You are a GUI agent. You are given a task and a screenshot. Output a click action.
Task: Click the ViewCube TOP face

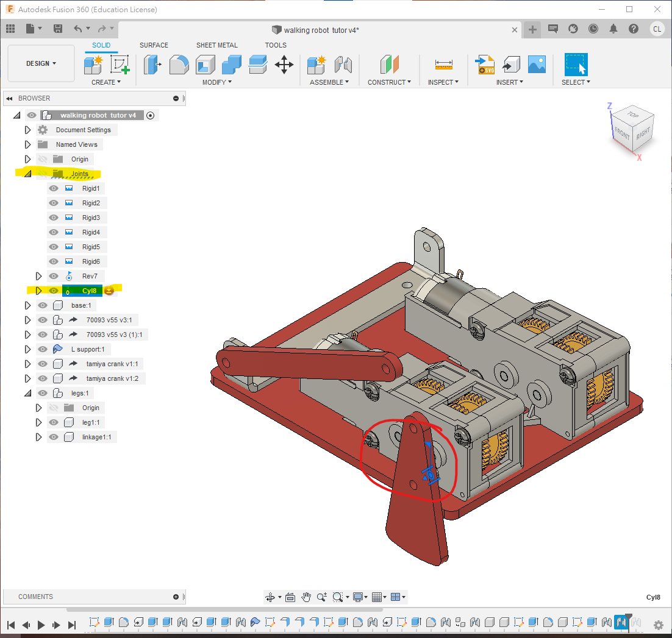(x=634, y=115)
